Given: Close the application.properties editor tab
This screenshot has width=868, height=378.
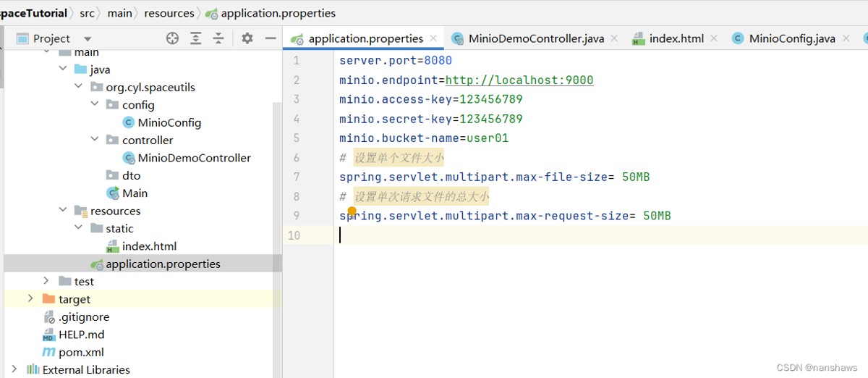Looking at the screenshot, I should [x=433, y=38].
